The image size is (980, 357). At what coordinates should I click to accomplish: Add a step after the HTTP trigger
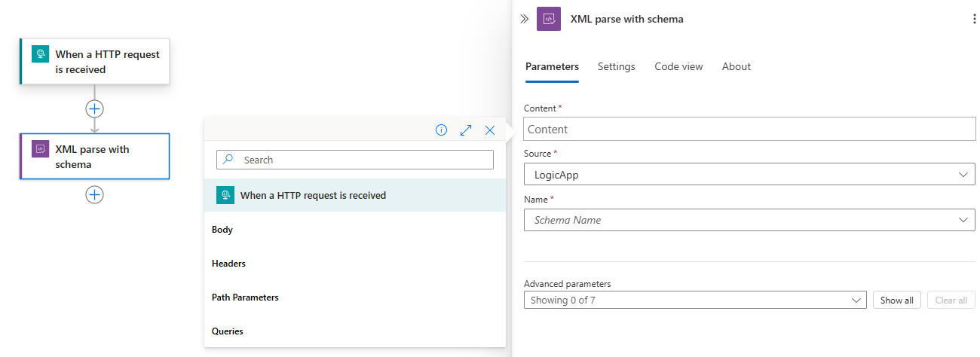(x=94, y=108)
